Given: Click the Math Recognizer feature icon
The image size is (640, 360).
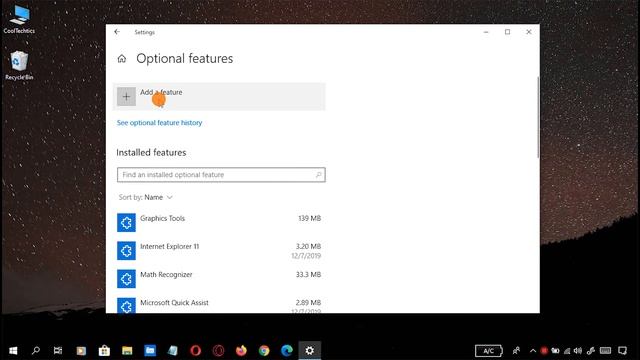Looking at the screenshot, I should [126, 279].
